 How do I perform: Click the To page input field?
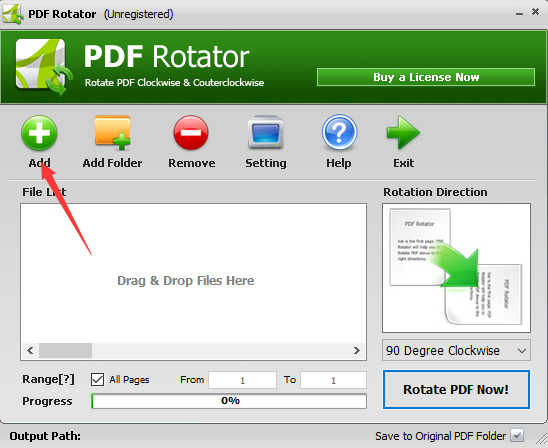pos(333,380)
